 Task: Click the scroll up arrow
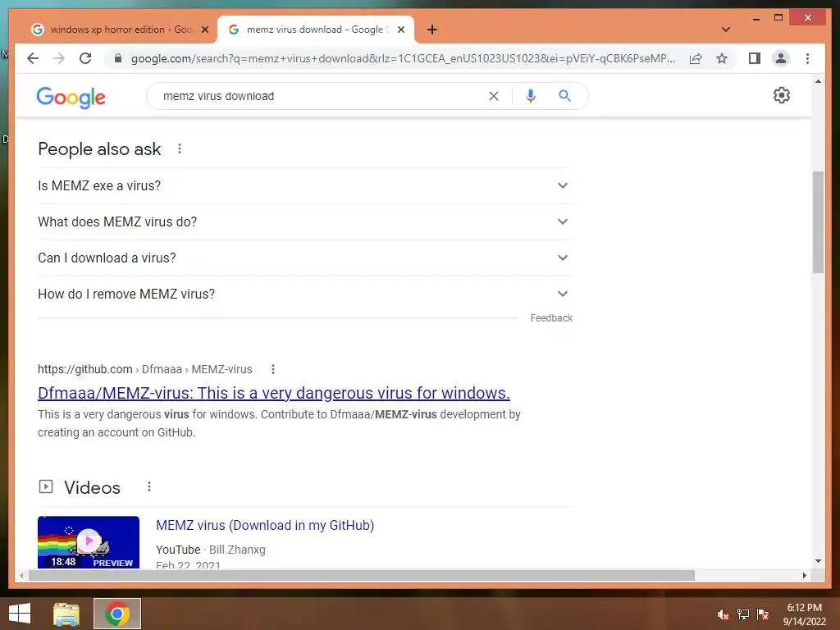(x=818, y=81)
